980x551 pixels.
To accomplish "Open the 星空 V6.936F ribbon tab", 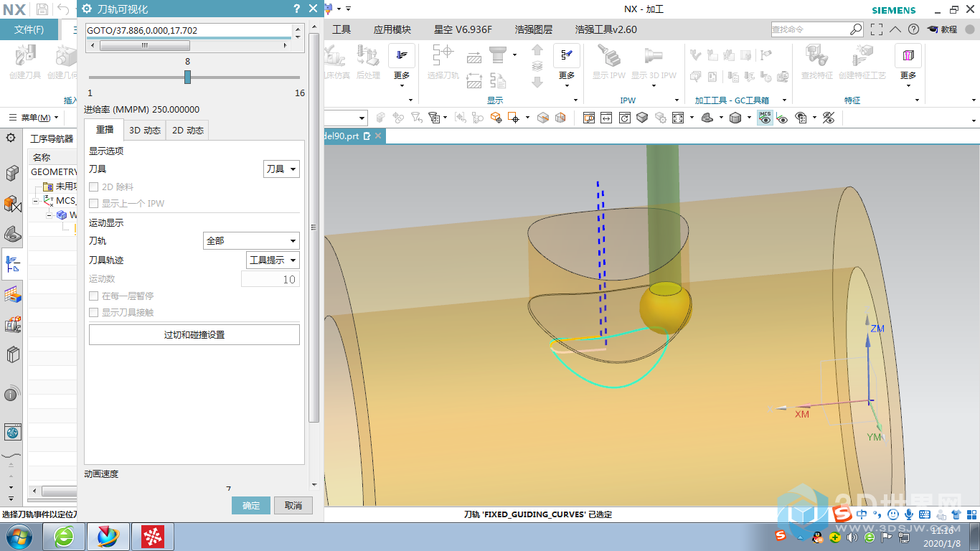I will coord(463,29).
